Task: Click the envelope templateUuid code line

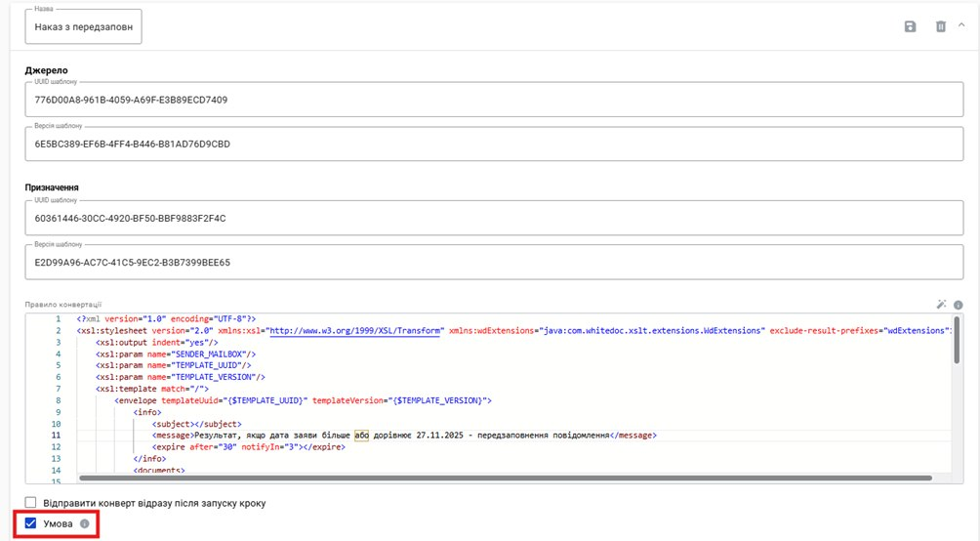Action: [x=304, y=400]
